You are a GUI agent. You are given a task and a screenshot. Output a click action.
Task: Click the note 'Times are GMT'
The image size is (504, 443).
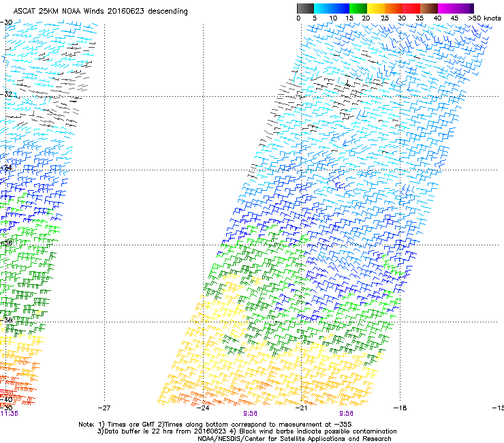coord(130,425)
